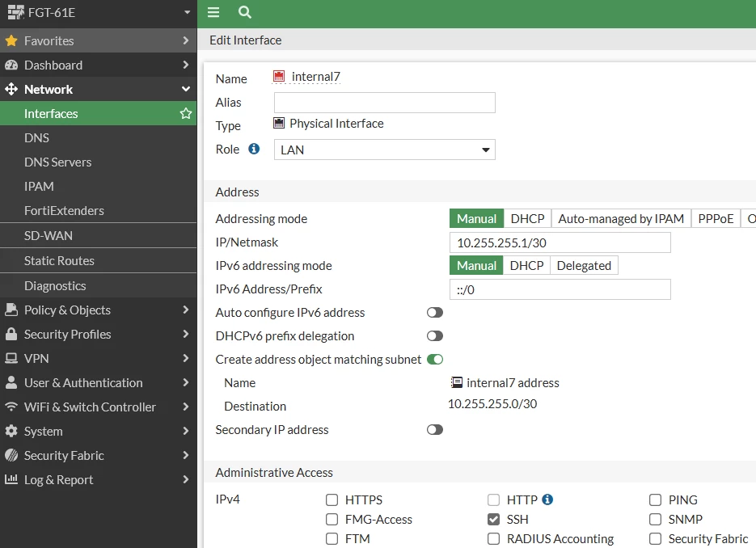Click the WiFi & Switch Controller icon
This screenshot has height=548, width=756.
tap(11, 407)
